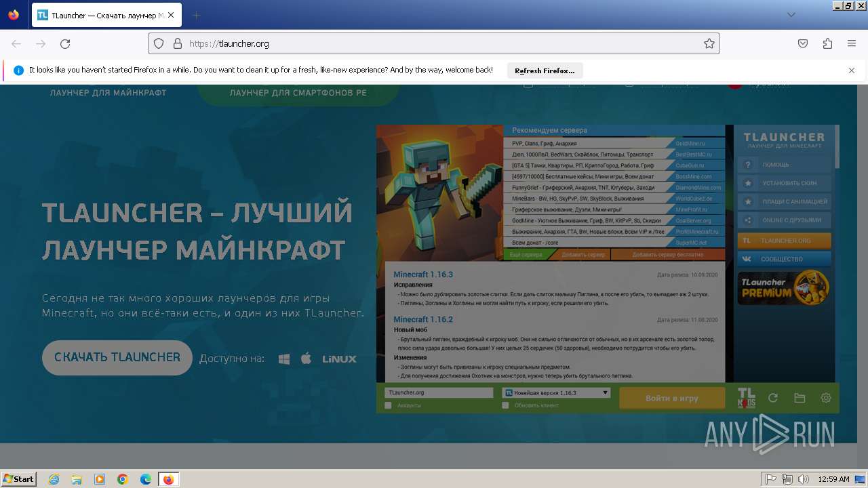868x488 pixels.
Task: Click the Ещё сервера green button
Action: tap(526, 255)
